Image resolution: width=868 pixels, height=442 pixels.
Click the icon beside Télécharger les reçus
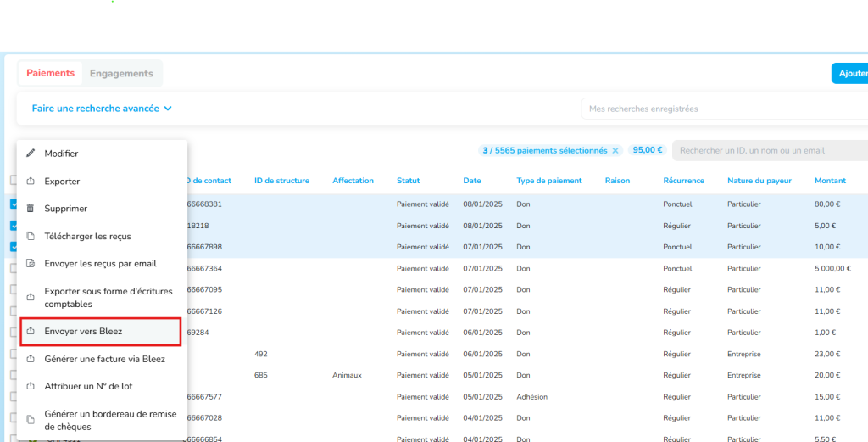point(31,236)
